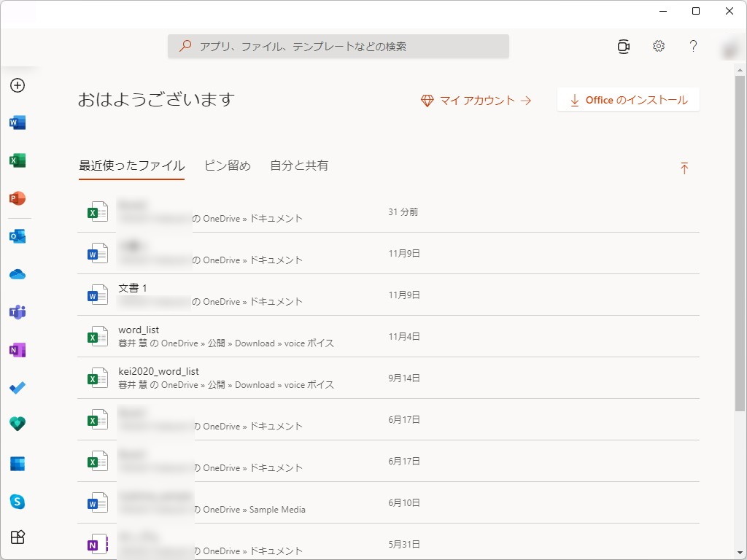
Task: Open マイ アカウント link
Action: coord(476,101)
